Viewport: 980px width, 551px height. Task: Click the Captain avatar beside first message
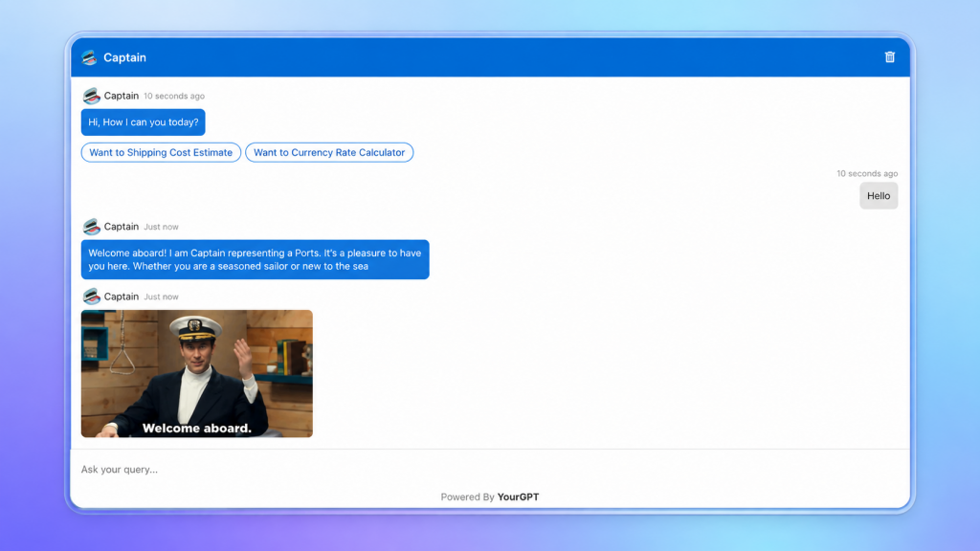point(91,96)
